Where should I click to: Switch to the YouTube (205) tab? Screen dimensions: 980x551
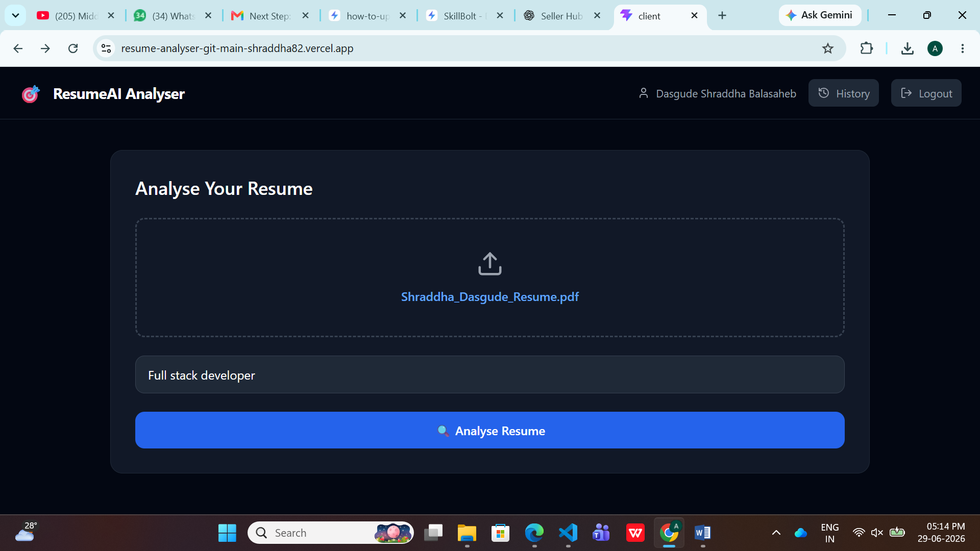pyautogui.click(x=75, y=16)
